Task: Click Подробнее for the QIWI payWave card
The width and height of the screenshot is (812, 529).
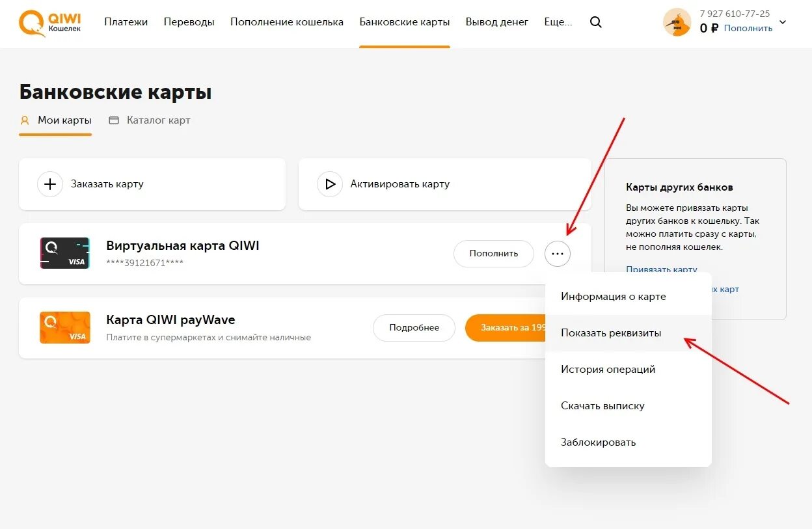Action: pyautogui.click(x=414, y=328)
